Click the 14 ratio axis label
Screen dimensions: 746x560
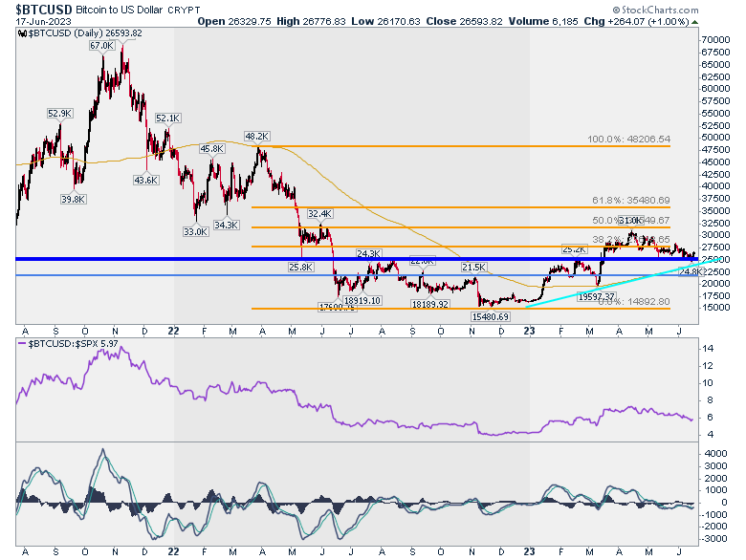click(708, 349)
